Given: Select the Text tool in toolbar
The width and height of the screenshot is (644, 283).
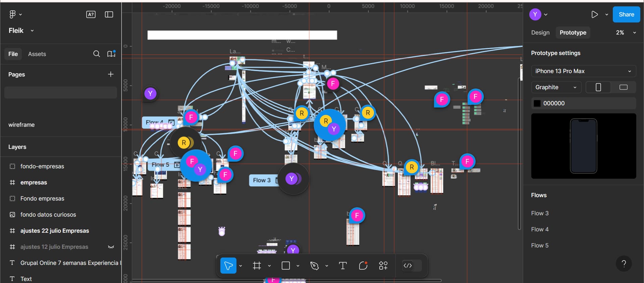Looking at the screenshot, I should [x=343, y=266].
